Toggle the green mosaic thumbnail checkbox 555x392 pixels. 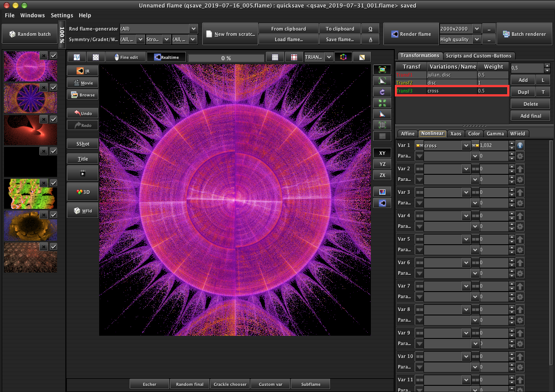tap(54, 183)
